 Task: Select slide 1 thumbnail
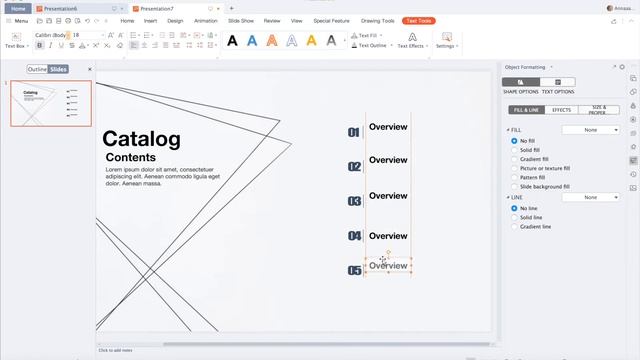click(x=51, y=103)
